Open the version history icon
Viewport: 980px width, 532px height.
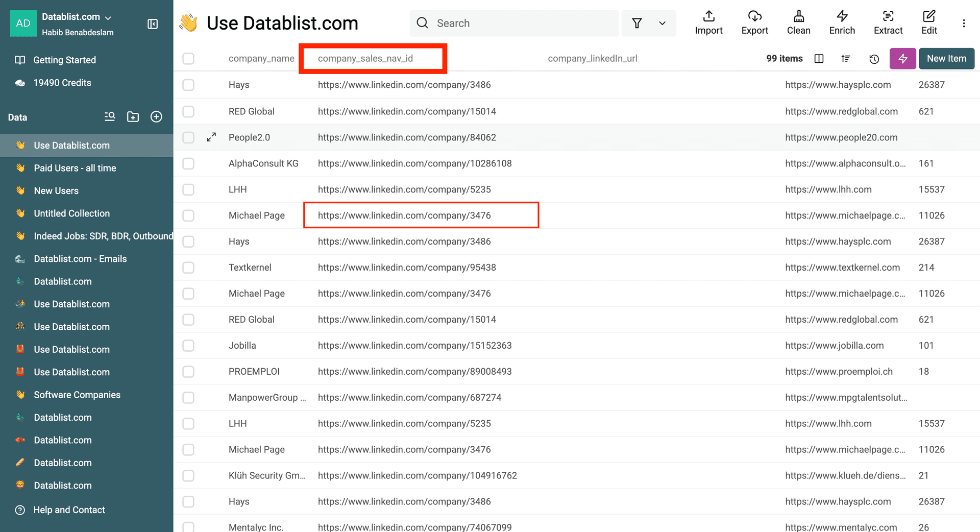874,59
